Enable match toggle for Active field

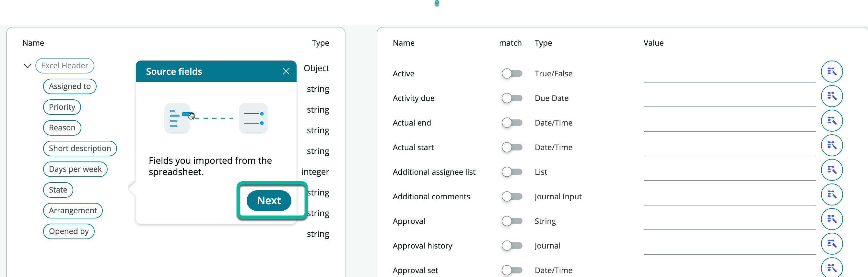tap(511, 73)
